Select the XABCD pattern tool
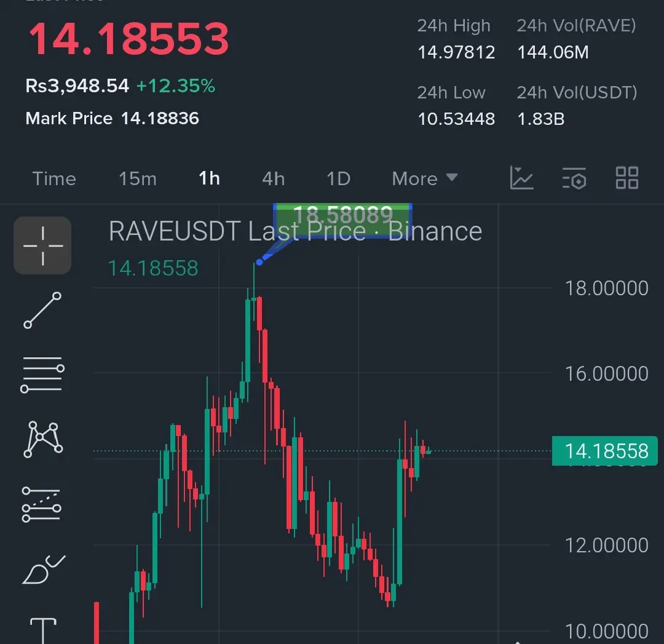The image size is (664, 644). 43,439
